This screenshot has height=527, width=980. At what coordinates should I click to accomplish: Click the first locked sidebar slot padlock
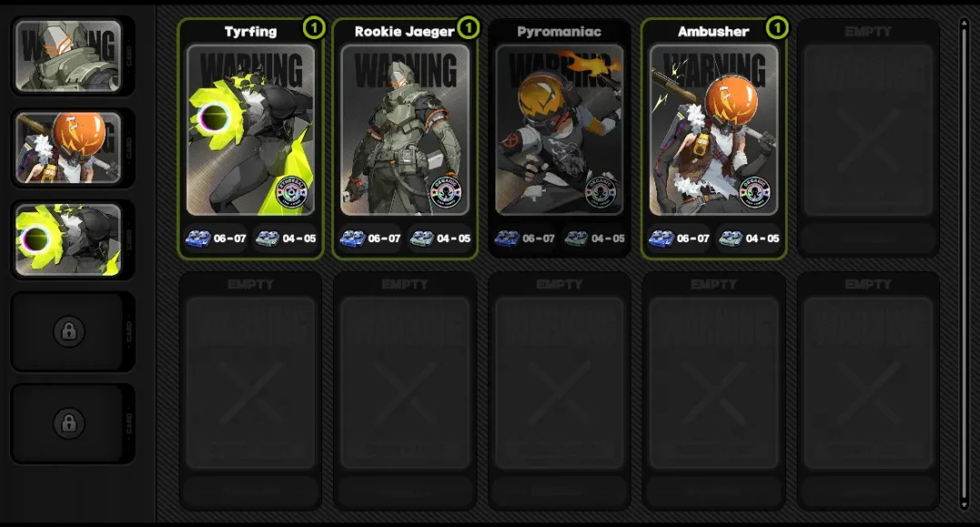69,331
